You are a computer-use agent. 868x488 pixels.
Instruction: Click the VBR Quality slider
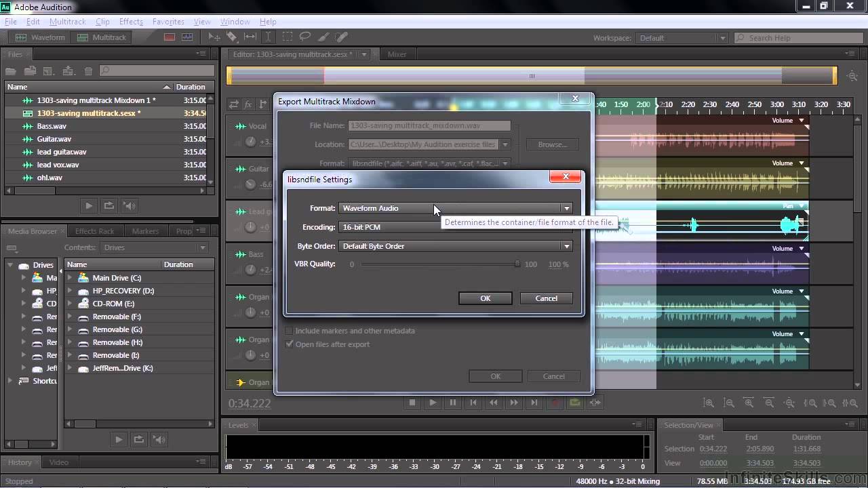tap(439, 264)
